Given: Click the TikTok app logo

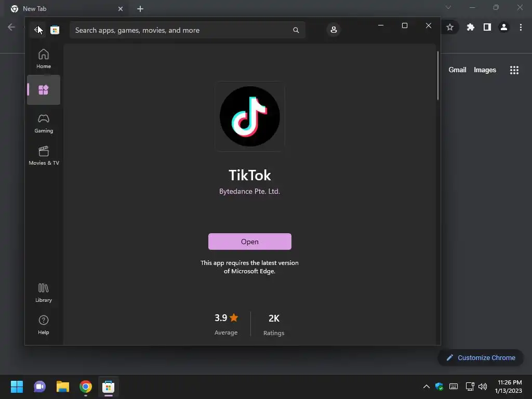Looking at the screenshot, I should coord(250,116).
